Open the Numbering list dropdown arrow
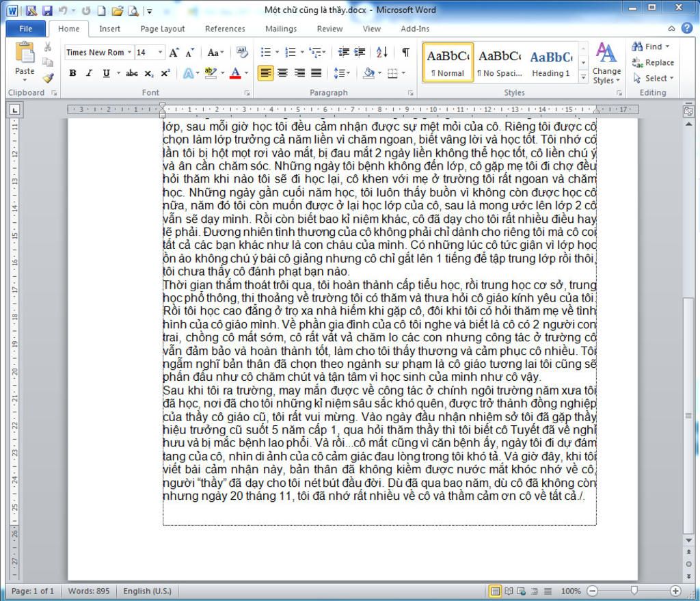700x601 pixels. (302, 52)
